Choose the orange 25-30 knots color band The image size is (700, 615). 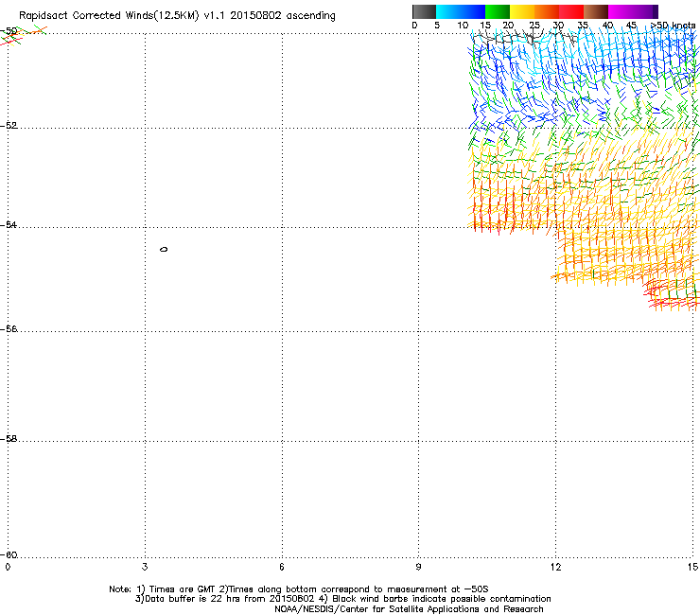547,11
